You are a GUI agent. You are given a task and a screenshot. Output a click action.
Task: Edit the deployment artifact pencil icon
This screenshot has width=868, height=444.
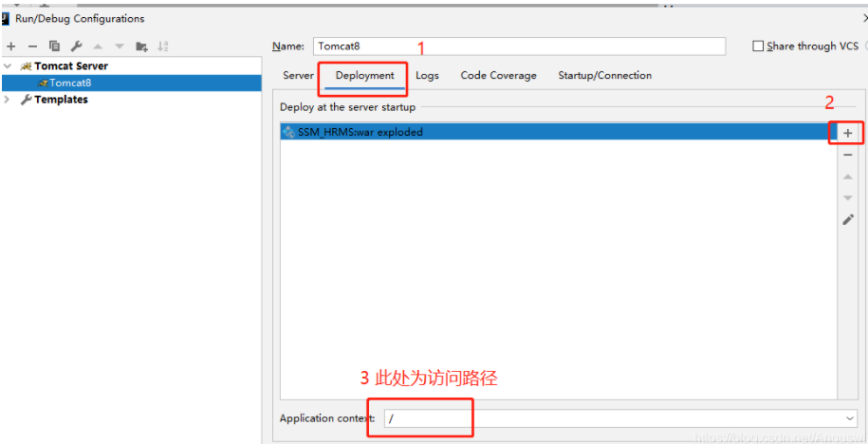[847, 219]
